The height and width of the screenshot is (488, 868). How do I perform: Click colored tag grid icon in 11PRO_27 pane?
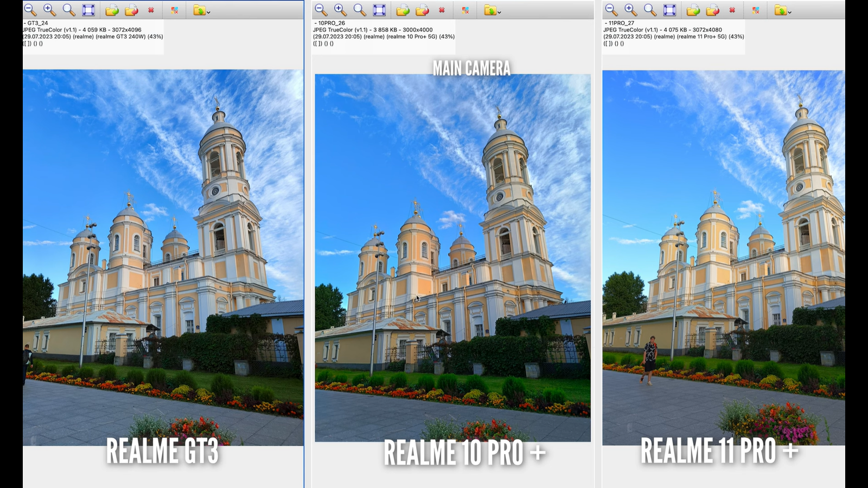756,10
